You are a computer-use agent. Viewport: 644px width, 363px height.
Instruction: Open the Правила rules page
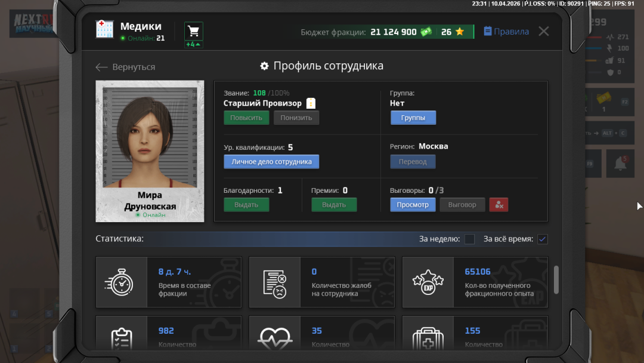(x=506, y=31)
